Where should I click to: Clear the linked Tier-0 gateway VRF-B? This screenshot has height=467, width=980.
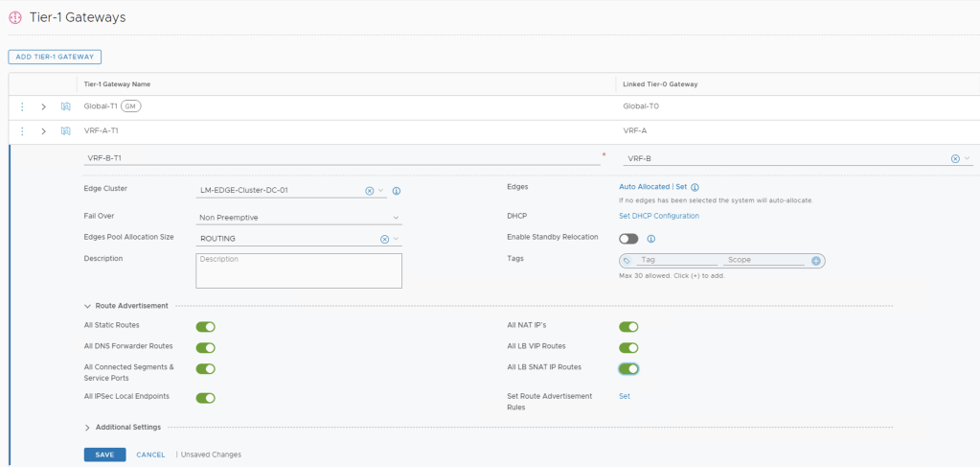click(x=955, y=159)
